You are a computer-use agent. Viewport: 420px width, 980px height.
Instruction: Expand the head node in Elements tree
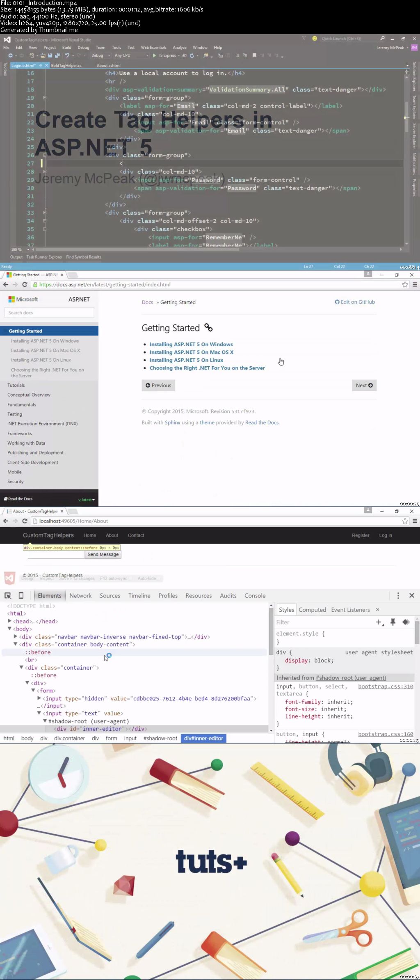[x=9, y=621]
